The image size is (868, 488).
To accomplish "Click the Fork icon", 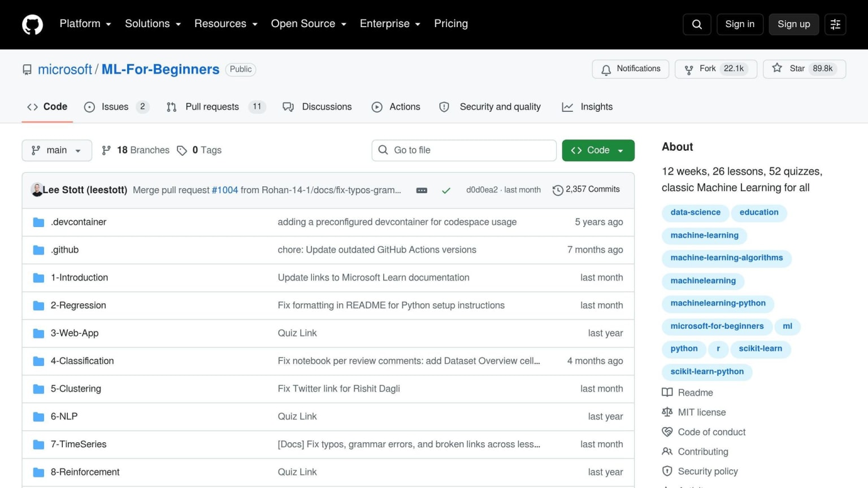I will coord(689,69).
